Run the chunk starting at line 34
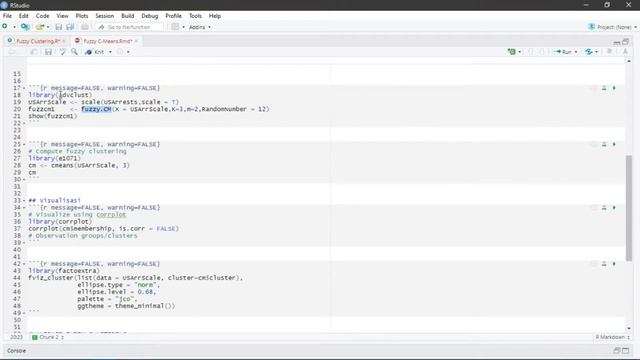The width and height of the screenshot is (640, 360). [614, 208]
